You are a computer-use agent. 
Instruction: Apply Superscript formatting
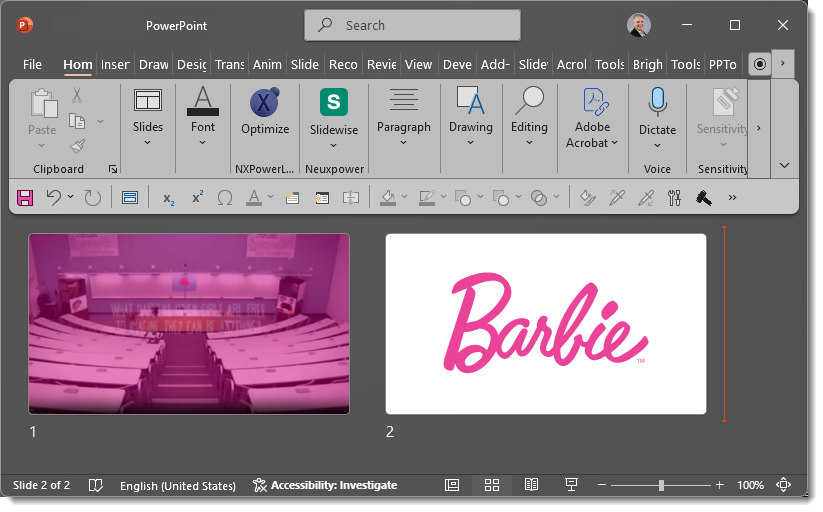click(197, 197)
